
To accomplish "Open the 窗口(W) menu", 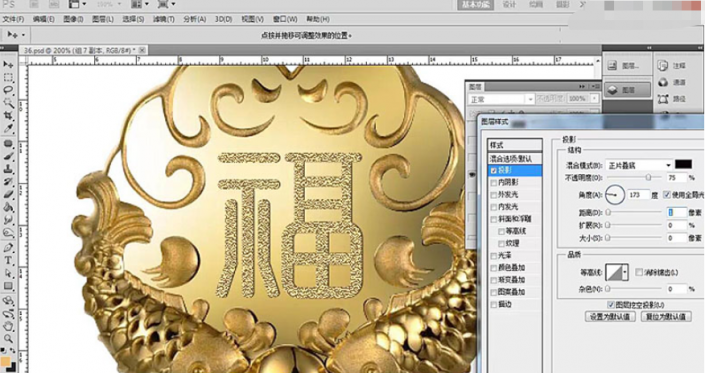I will [x=285, y=19].
